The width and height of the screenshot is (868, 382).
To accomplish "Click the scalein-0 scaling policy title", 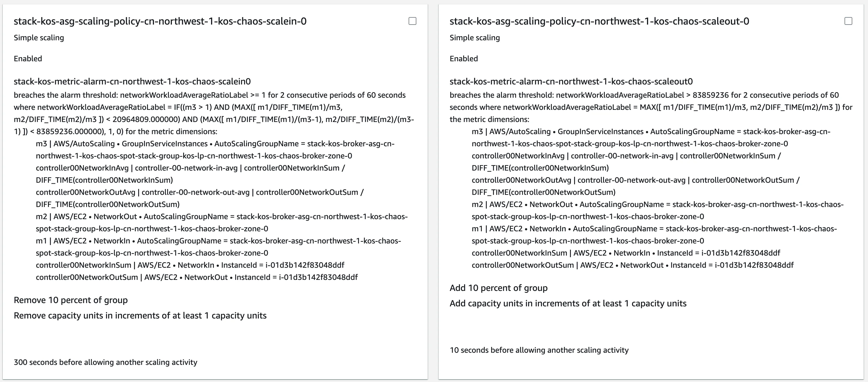I will 160,21.
